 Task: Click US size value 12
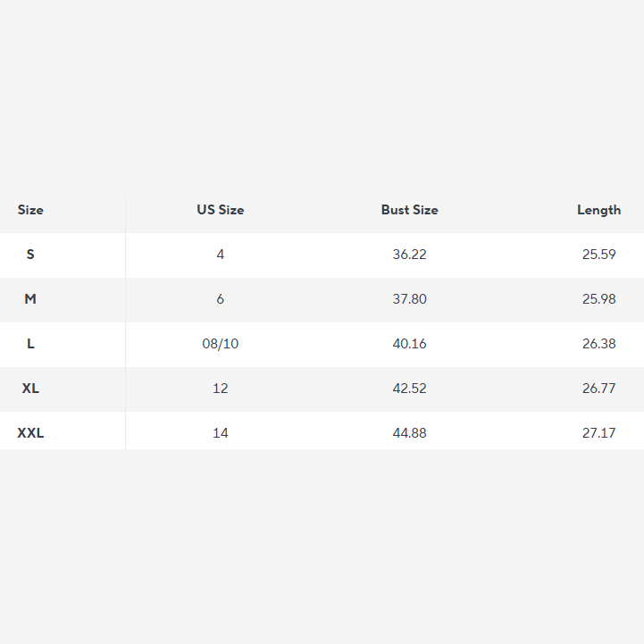pyautogui.click(x=220, y=389)
